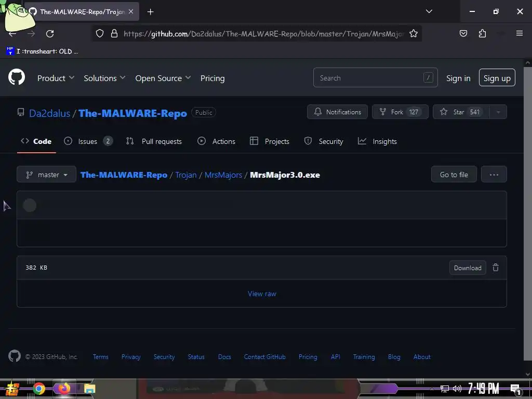Open the Firefox hamburger menu
The height and width of the screenshot is (399, 532).
coord(519,33)
